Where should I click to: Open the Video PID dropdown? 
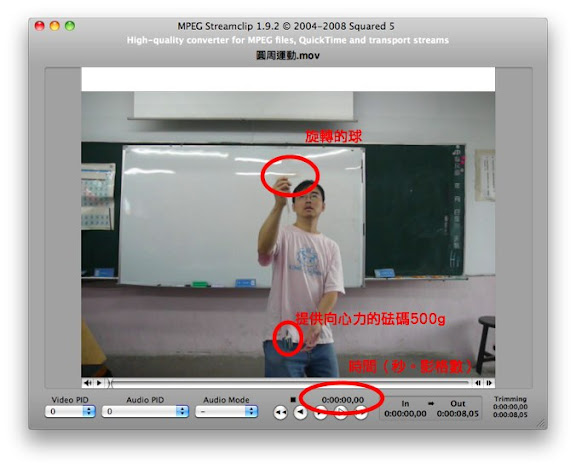(x=70, y=411)
